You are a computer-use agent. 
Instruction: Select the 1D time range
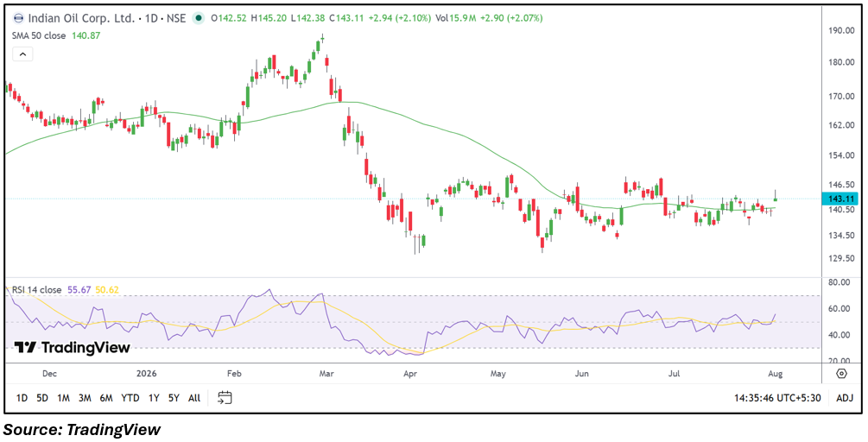[x=22, y=398]
